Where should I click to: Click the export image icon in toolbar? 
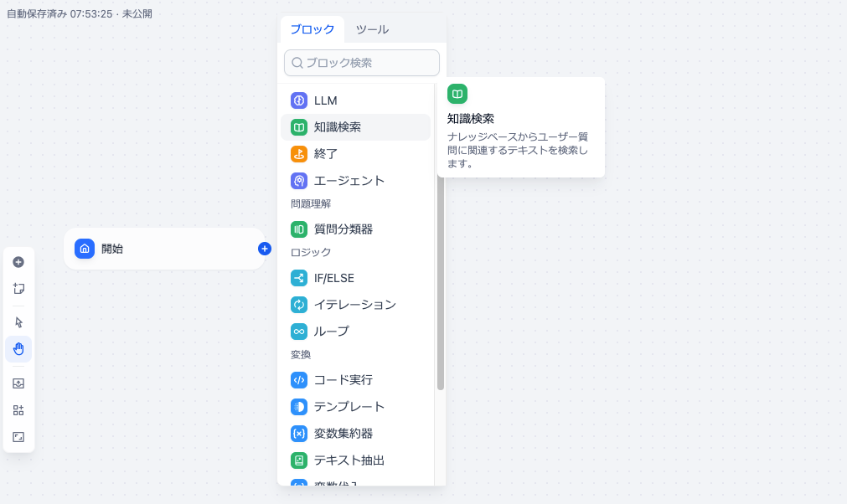[18, 383]
